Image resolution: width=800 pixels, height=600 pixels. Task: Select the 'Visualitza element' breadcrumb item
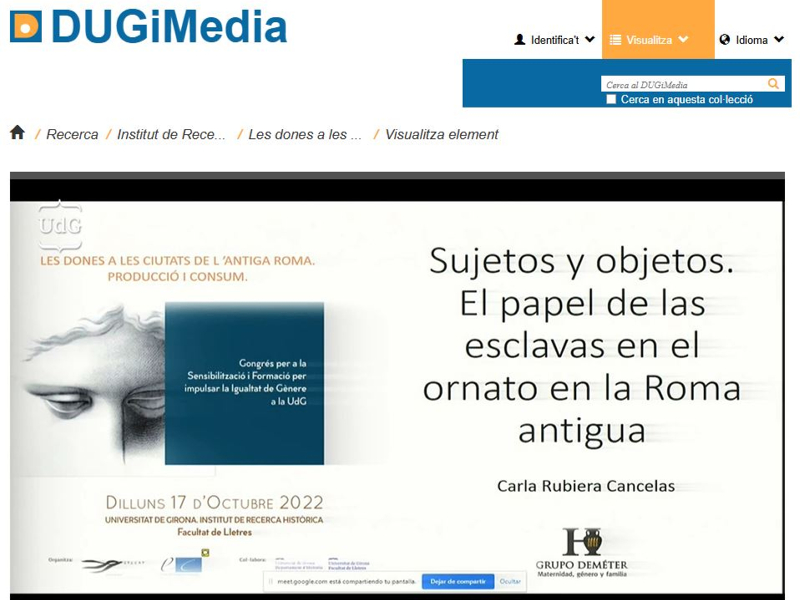click(x=441, y=134)
